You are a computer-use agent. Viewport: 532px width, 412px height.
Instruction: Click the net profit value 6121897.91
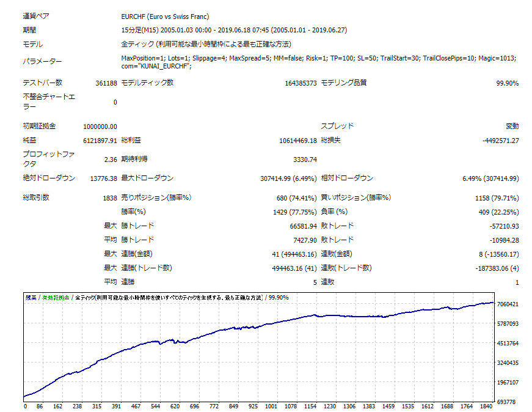[100, 141]
